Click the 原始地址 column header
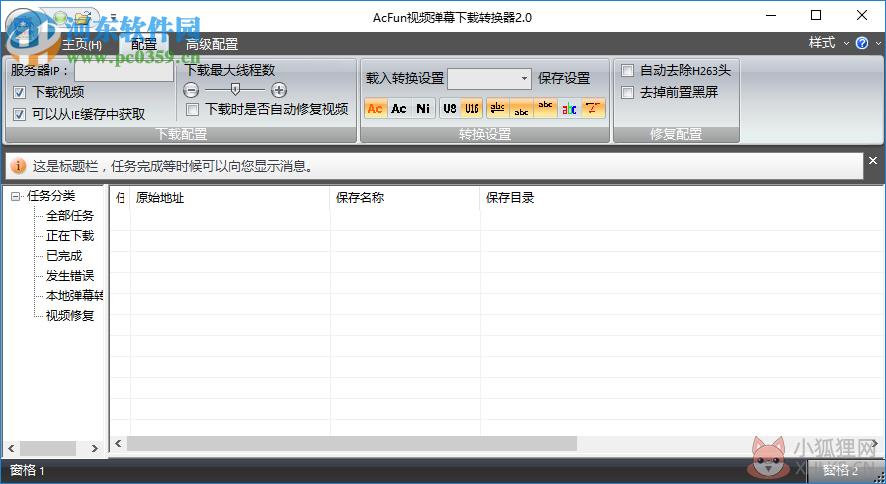Viewport: 886px width, 484px height. pyautogui.click(x=230, y=198)
